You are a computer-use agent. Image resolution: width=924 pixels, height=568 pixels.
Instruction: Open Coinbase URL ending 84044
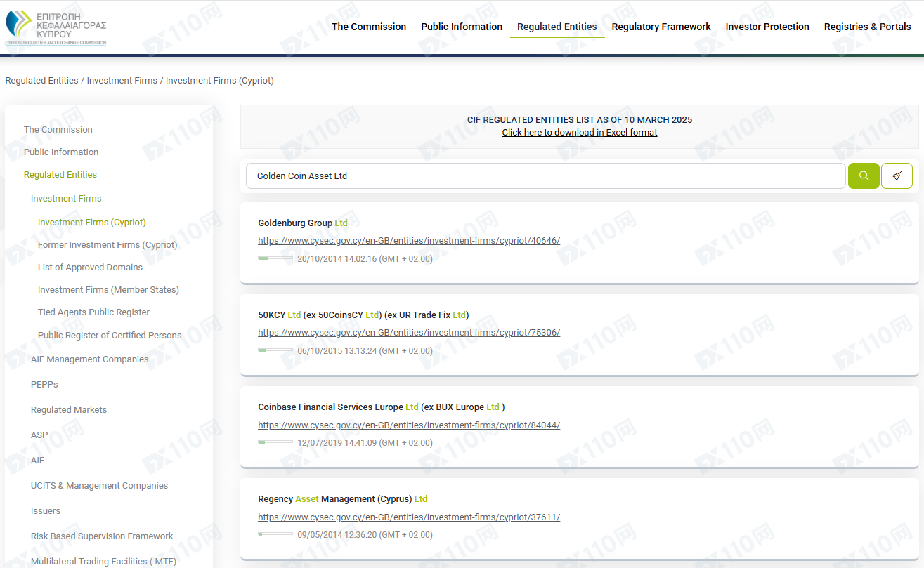pos(409,425)
